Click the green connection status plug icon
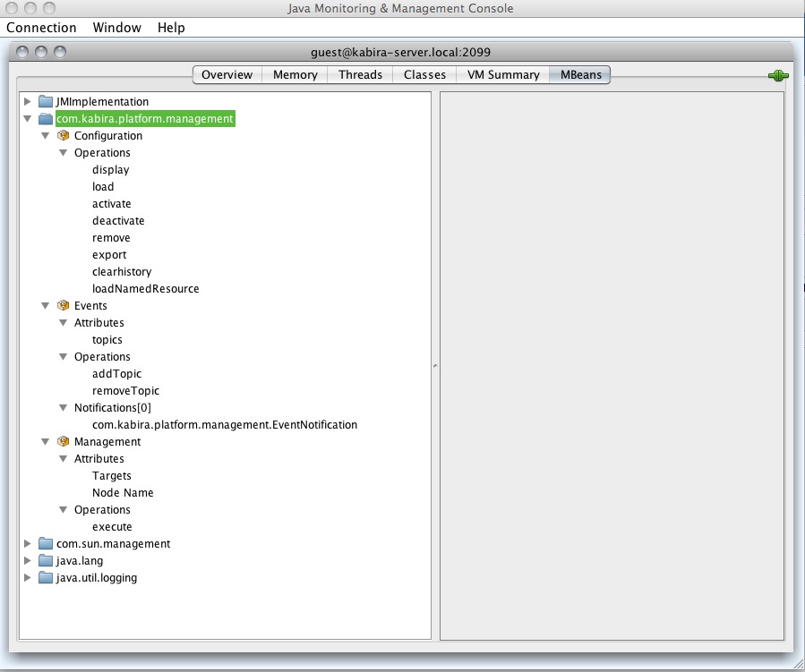Image resolution: width=805 pixels, height=672 pixels. [777, 75]
